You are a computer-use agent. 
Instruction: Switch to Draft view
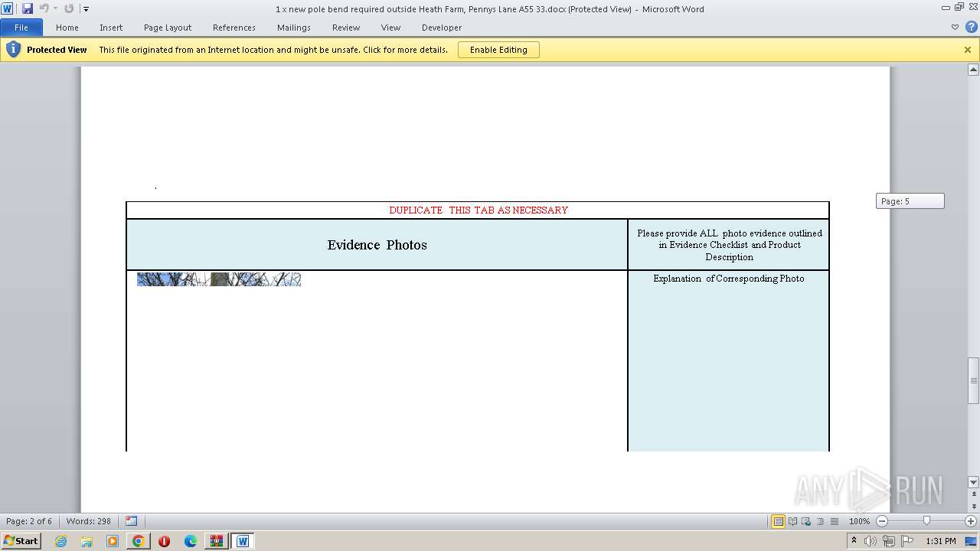(x=835, y=521)
